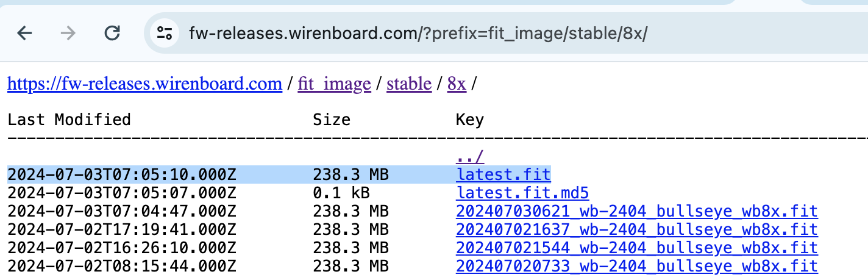Click the highlighted 2024-07-03T07:05:10.000Z timestamp

point(121,175)
